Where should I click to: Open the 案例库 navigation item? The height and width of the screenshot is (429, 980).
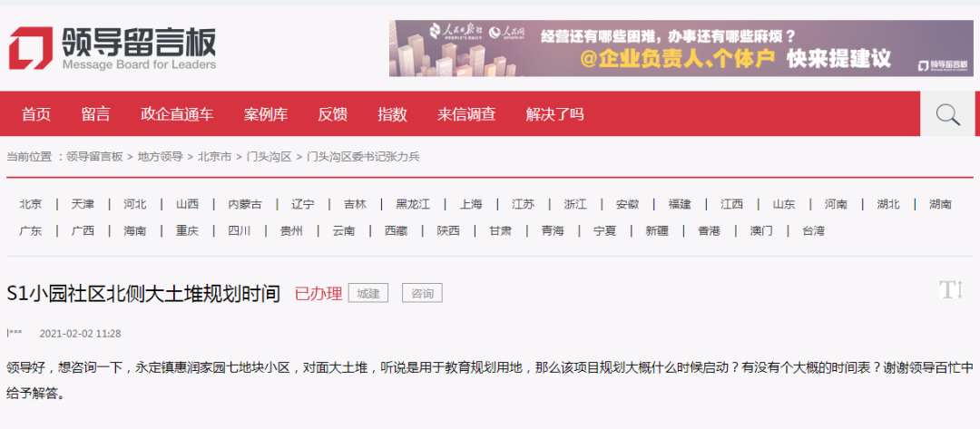(266, 114)
